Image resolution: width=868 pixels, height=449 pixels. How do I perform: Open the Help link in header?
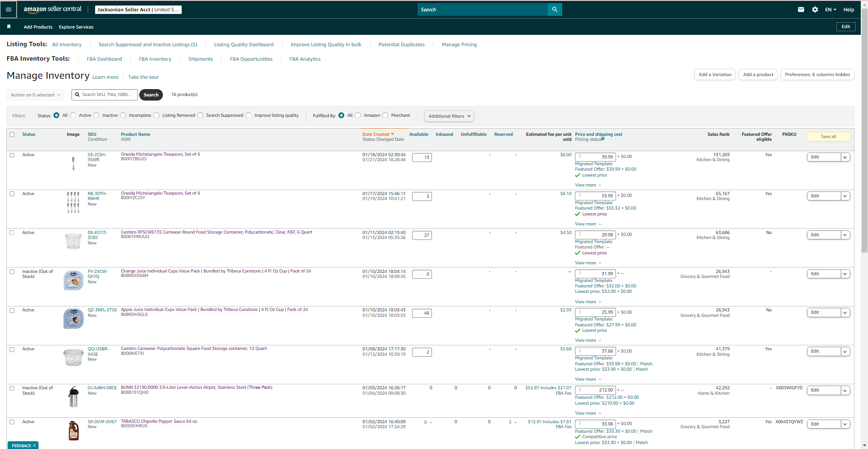coord(849,10)
